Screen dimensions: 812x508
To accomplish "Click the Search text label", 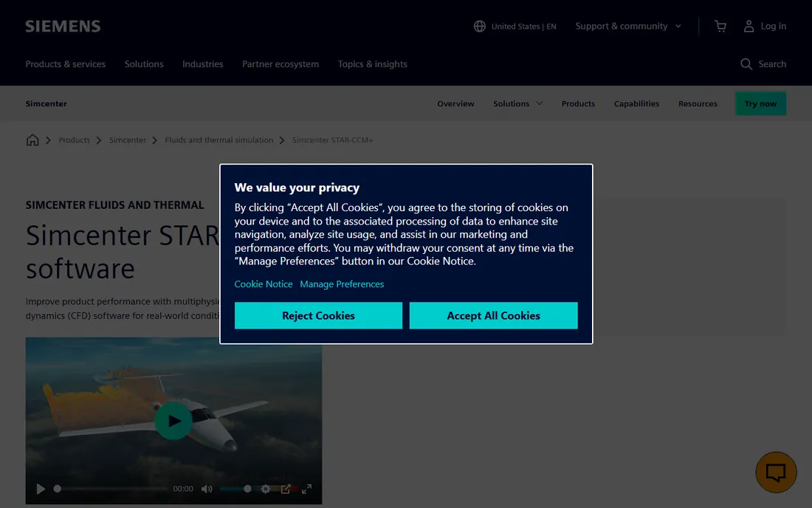I will pyautogui.click(x=772, y=63).
